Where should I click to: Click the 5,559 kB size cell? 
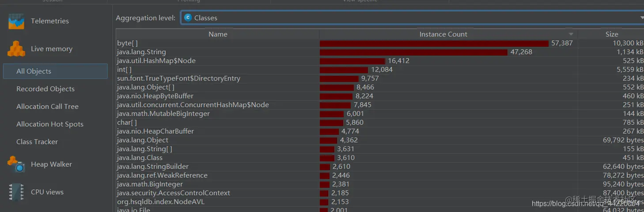(x=629, y=70)
